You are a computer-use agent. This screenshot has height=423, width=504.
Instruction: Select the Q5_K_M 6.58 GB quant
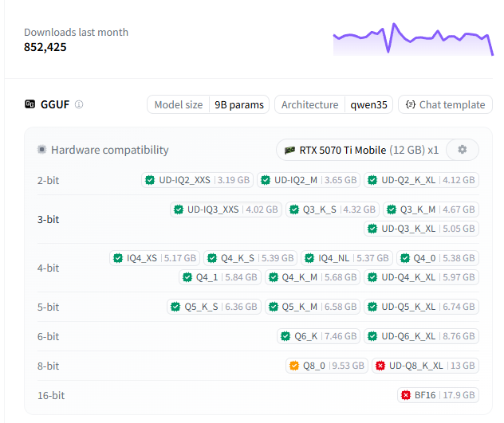click(313, 307)
